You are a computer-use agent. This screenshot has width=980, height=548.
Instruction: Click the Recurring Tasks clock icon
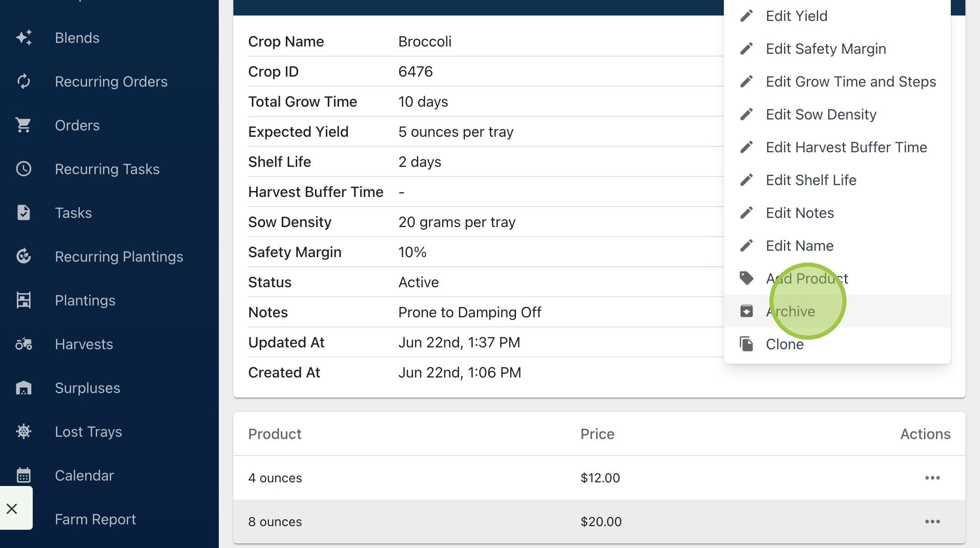click(x=24, y=169)
